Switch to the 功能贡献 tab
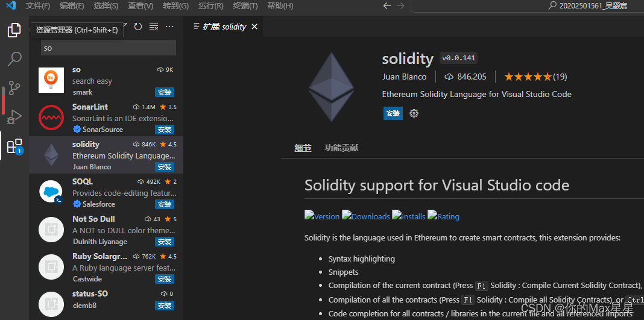This screenshot has height=320, width=644. (341, 148)
